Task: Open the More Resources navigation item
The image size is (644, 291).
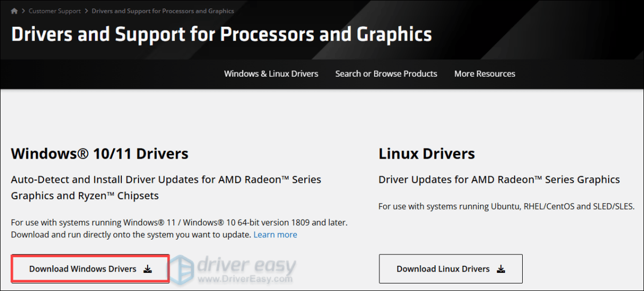Action: (485, 74)
